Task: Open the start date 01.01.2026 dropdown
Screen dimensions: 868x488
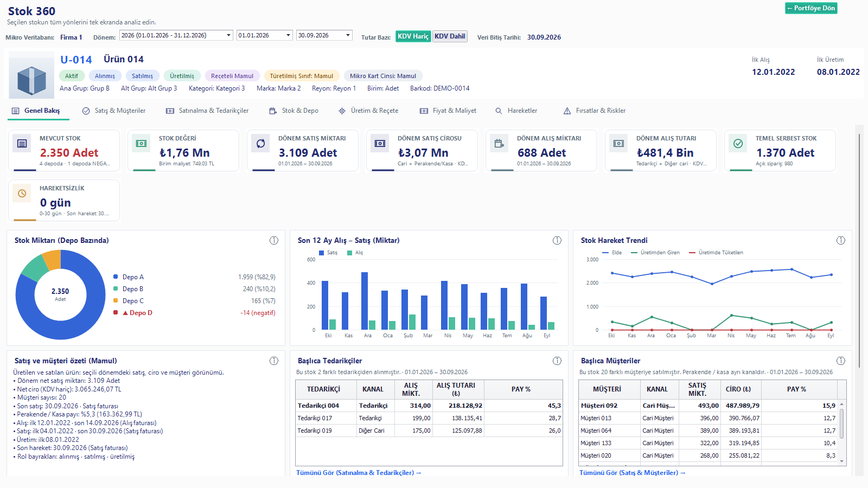Action: (x=265, y=35)
